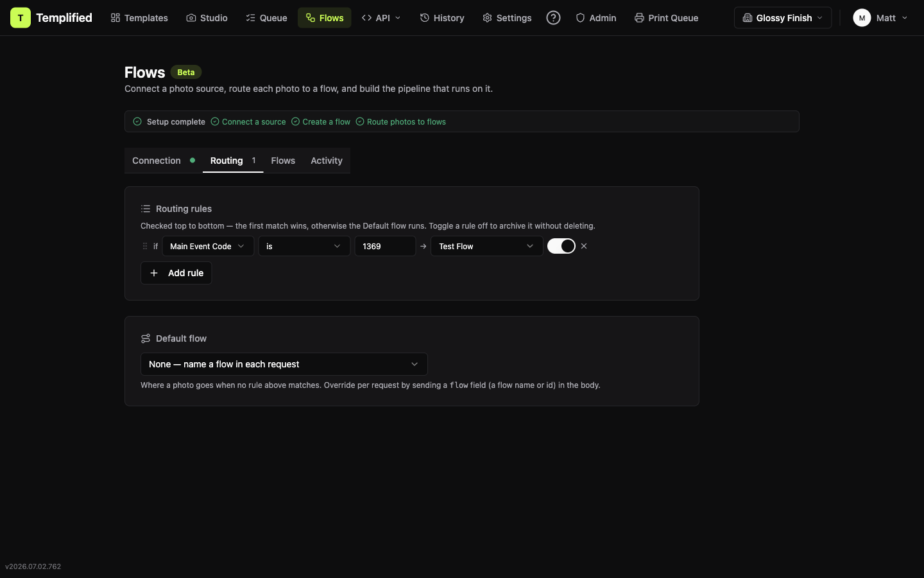Grab the rule drag handle icon
This screenshot has width=924, height=578.
point(145,246)
